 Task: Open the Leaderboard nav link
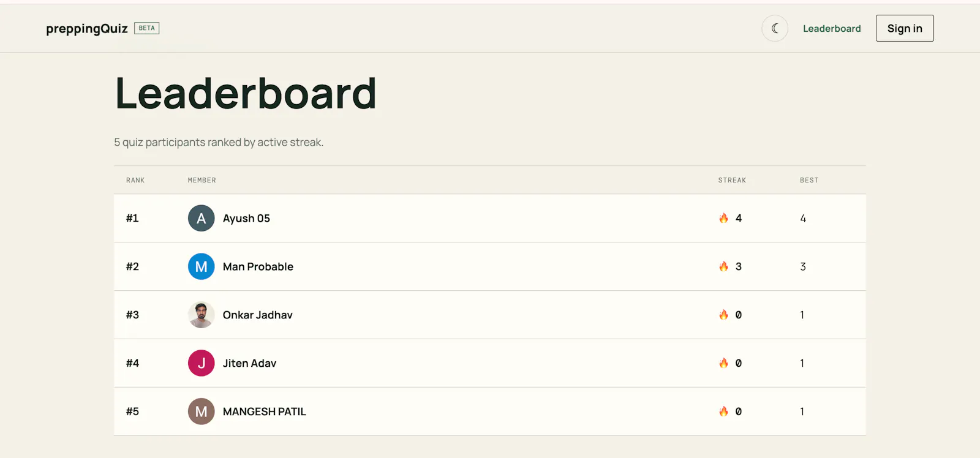(x=832, y=29)
